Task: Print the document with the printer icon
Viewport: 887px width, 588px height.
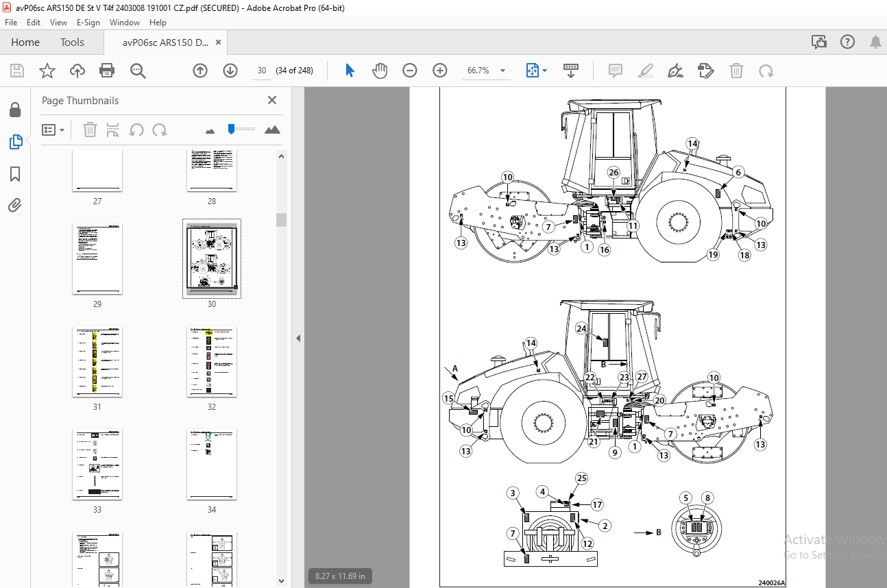Action: pyautogui.click(x=107, y=71)
